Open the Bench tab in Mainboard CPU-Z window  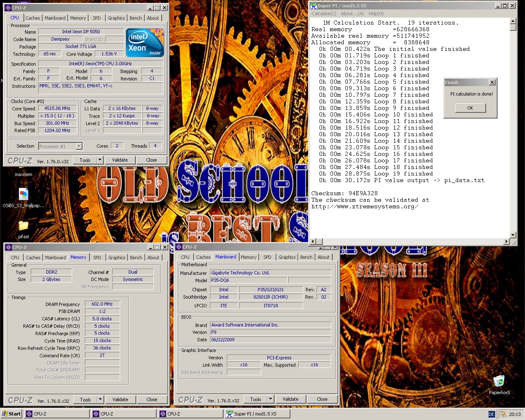(x=306, y=257)
